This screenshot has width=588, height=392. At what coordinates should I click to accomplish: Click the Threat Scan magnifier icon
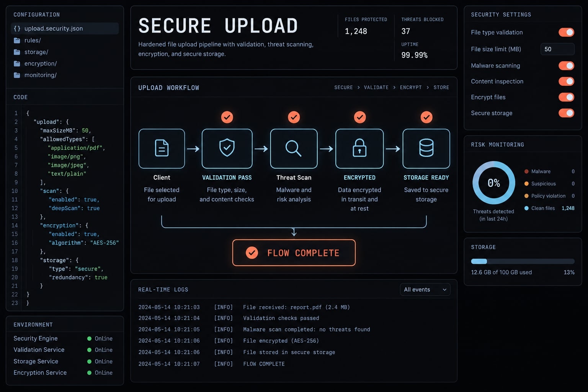coord(294,149)
